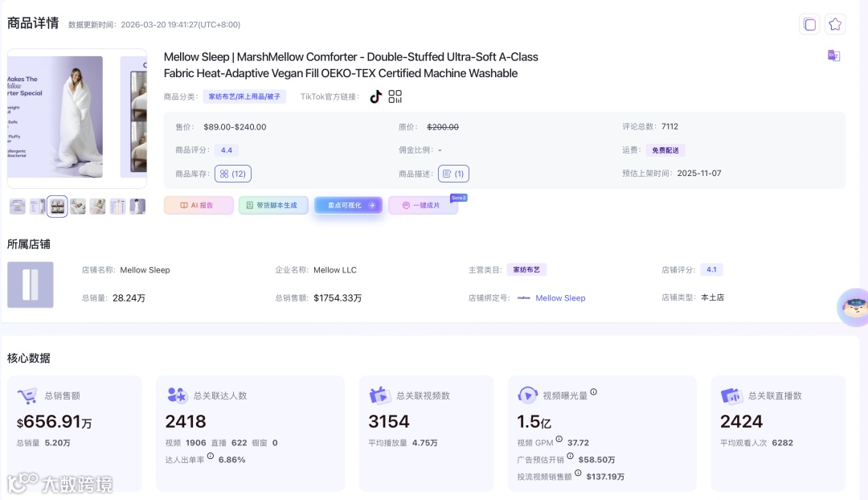The image size is (868, 500).
Task: Click the copy icon beside the favorite star
Action: tap(809, 24)
